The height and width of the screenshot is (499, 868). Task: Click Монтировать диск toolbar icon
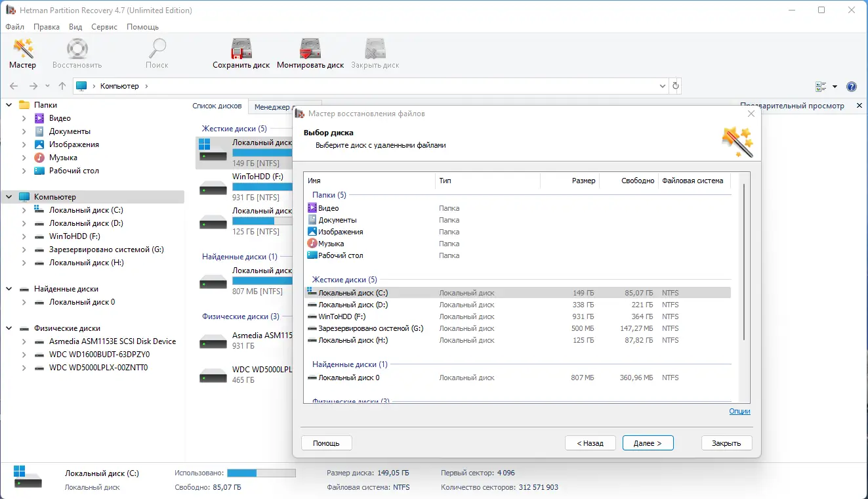pos(310,49)
